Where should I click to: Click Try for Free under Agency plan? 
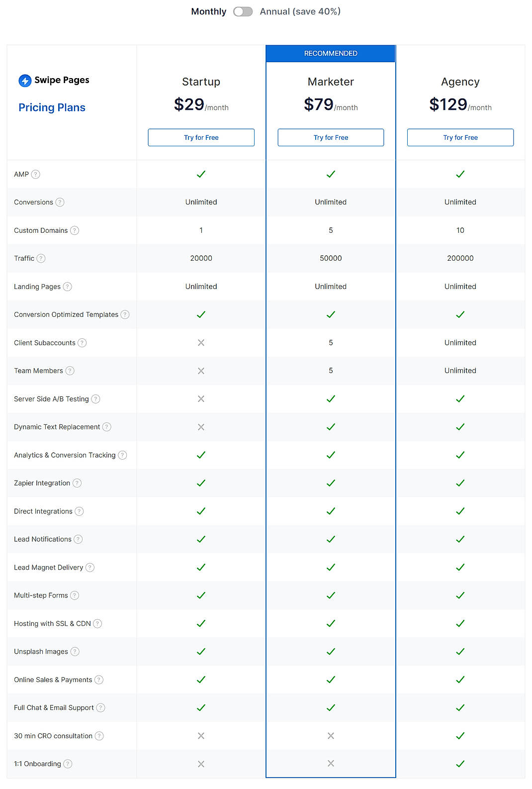(460, 137)
